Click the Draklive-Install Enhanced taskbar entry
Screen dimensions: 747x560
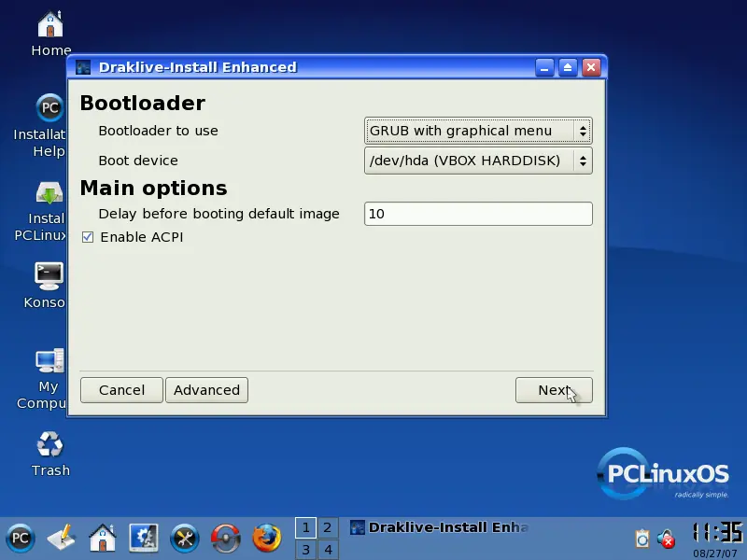[439, 527]
